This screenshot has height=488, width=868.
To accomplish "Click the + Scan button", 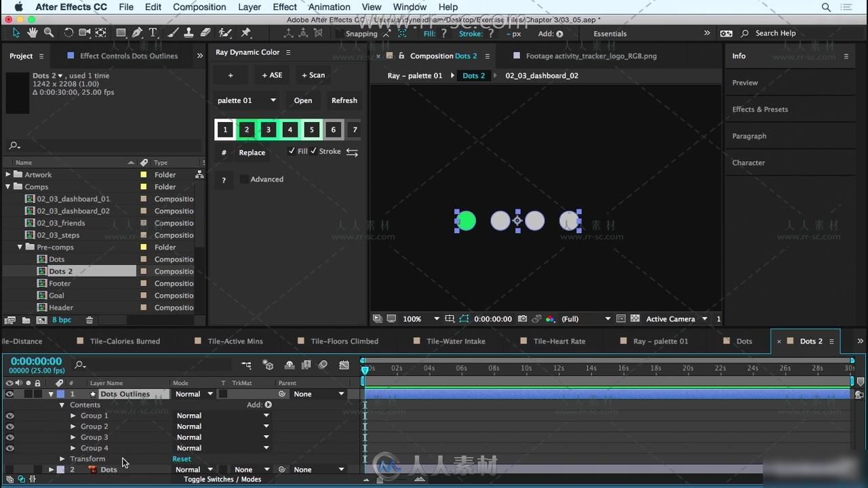I will (x=313, y=75).
